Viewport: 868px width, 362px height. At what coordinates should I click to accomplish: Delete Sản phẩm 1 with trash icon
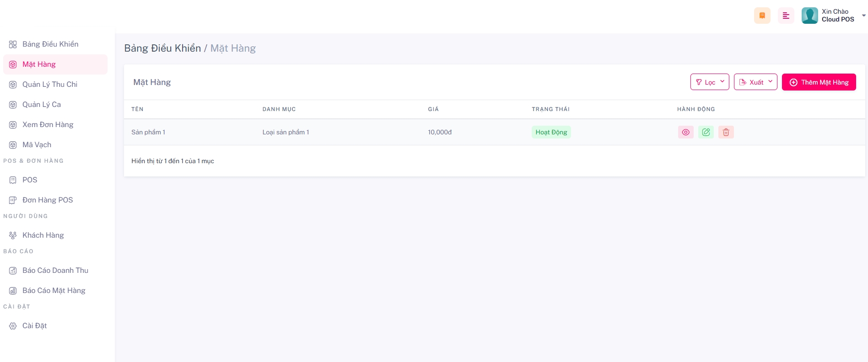tap(726, 132)
